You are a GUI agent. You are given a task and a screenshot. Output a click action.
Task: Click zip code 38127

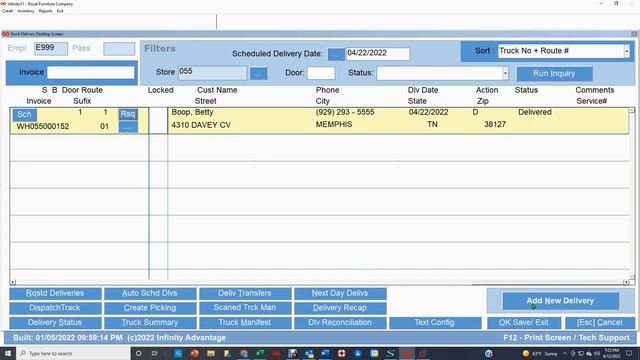[495, 124]
